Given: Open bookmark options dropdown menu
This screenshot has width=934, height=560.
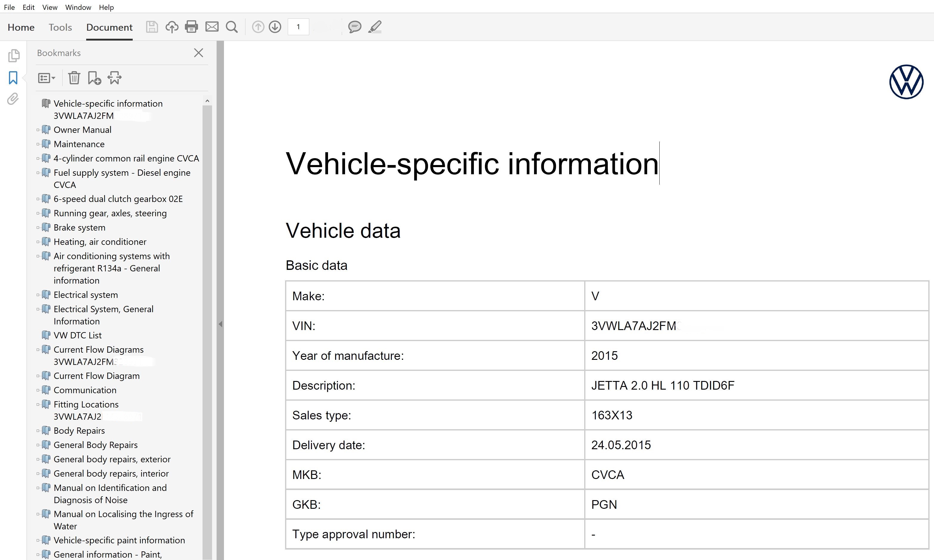Looking at the screenshot, I should [x=47, y=78].
